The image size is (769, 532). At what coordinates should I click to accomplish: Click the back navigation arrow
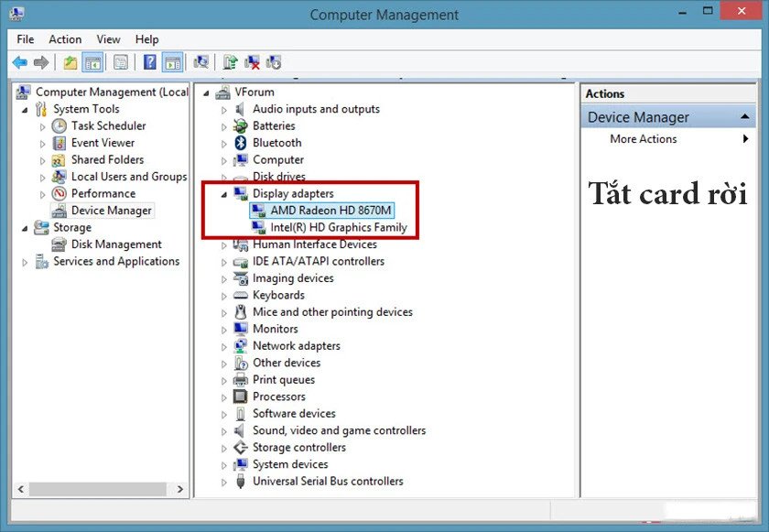pyautogui.click(x=19, y=61)
